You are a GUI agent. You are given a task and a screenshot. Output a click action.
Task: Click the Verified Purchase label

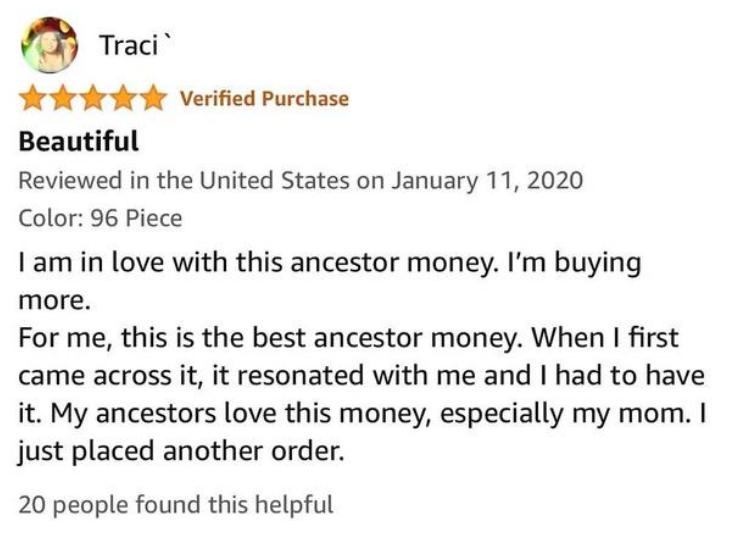(x=265, y=99)
